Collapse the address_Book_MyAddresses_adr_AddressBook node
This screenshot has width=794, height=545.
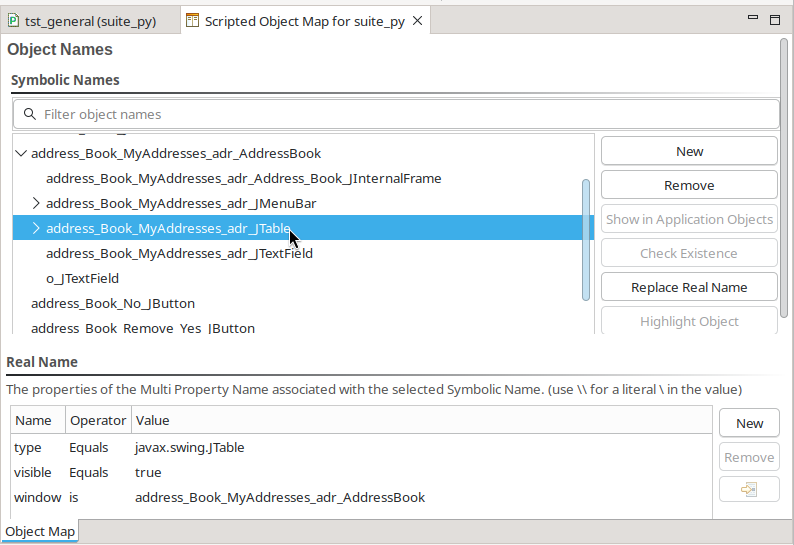[21, 154]
